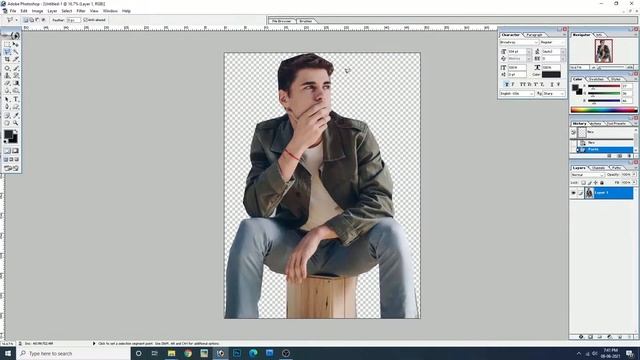640x360 pixels.
Task: Select the Type tool
Action: point(16,99)
